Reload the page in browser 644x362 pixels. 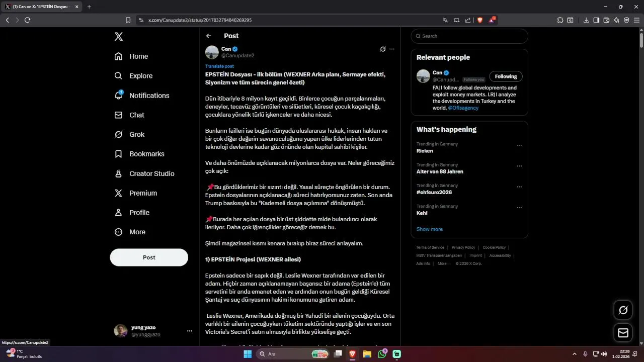[x=27, y=20]
